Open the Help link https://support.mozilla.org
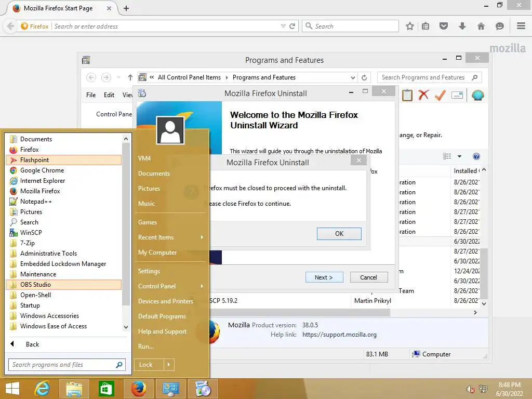532x399 pixels. click(x=339, y=335)
